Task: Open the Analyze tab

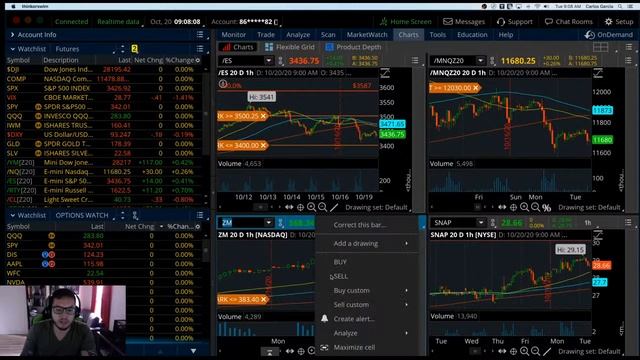Action: coord(298,35)
